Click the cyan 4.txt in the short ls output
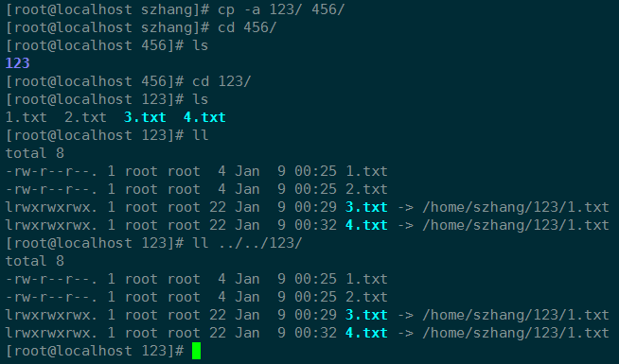 pyautogui.click(x=204, y=117)
